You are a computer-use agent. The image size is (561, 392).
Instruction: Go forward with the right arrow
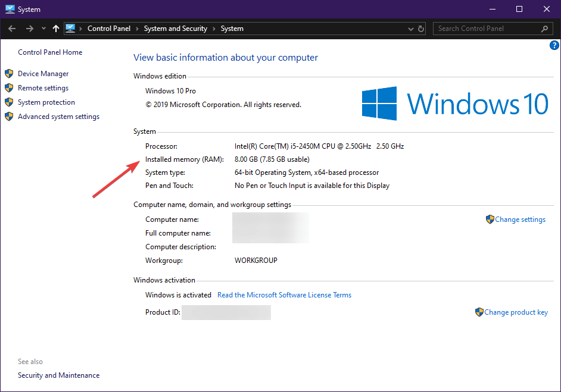coord(30,29)
